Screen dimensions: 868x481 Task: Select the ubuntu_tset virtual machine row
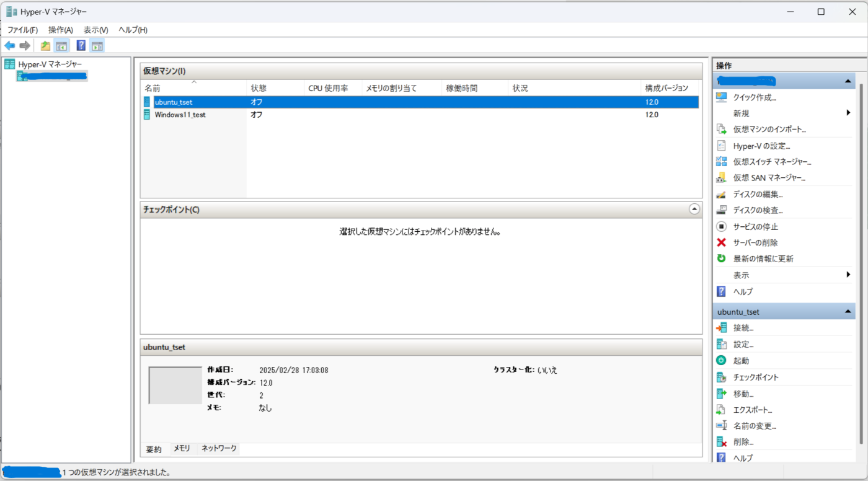(420, 102)
